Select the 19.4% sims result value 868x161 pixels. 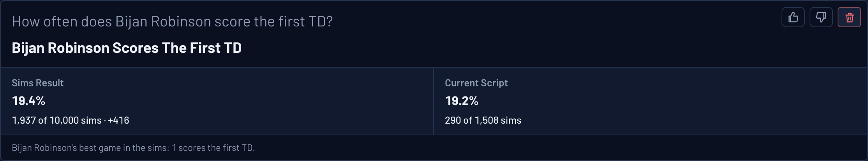[28, 101]
